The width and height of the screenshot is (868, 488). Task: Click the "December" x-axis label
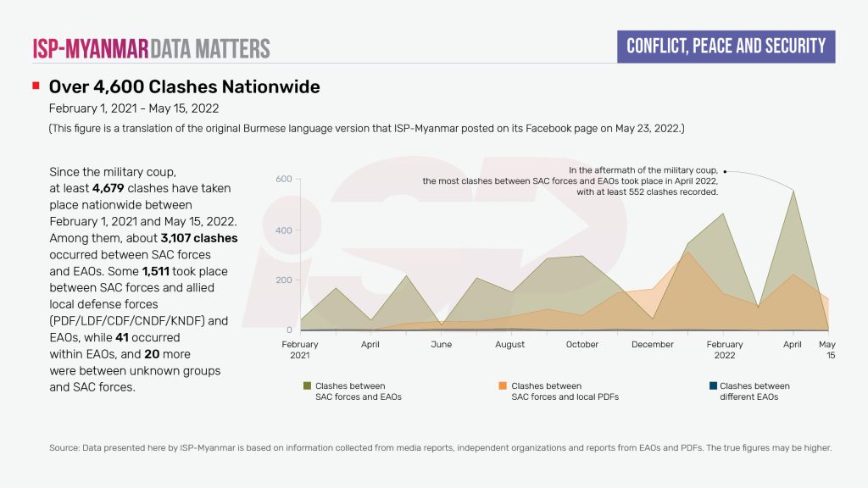(653, 345)
